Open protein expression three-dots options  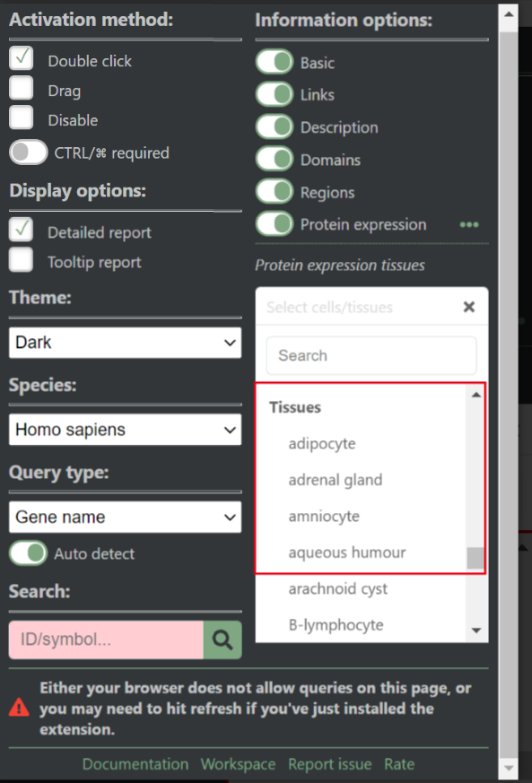point(469,225)
